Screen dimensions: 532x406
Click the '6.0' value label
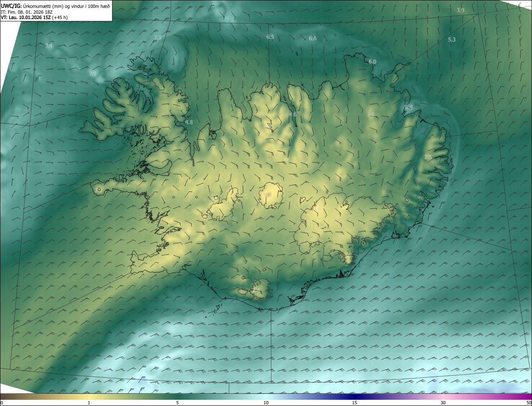[372, 61]
